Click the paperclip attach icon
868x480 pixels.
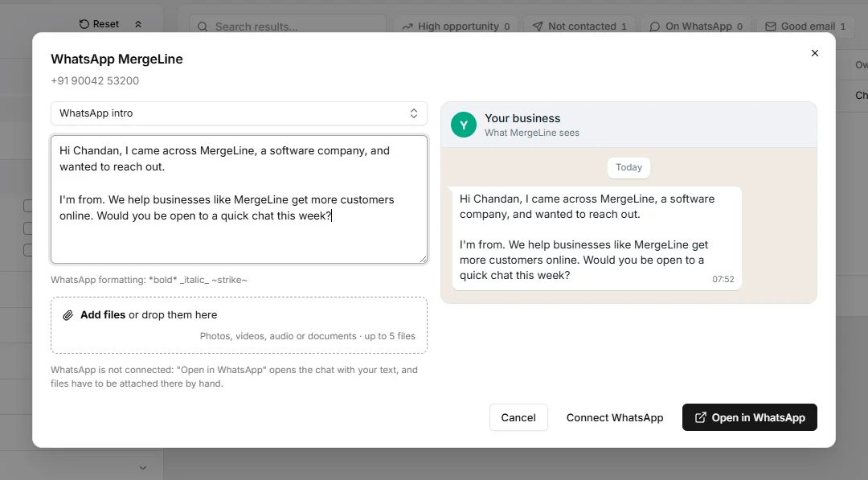click(x=68, y=315)
